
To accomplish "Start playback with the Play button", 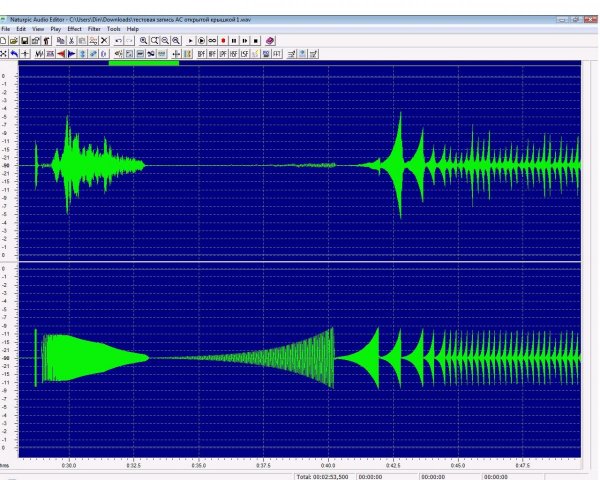I will coord(191,41).
